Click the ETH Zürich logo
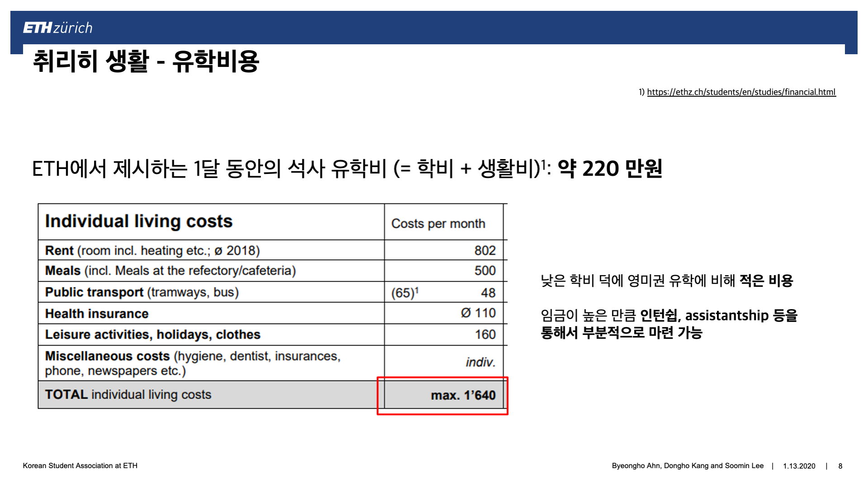Image resolution: width=868 pixels, height=488 pixels. (58, 28)
